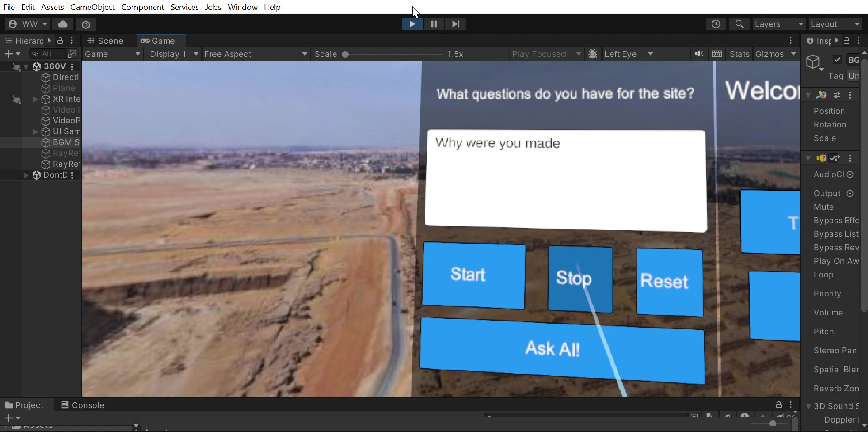
Task: Expand the UI Sam object in Hierarchy
Action: [36, 131]
